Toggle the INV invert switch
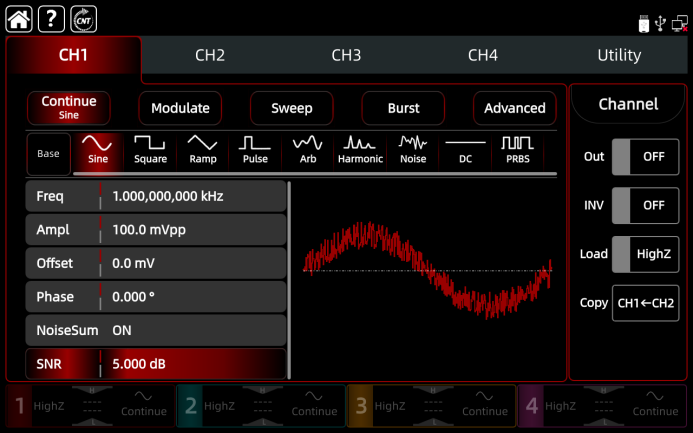Image resolution: width=693 pixels, height=433 pixels. [645, 205]
